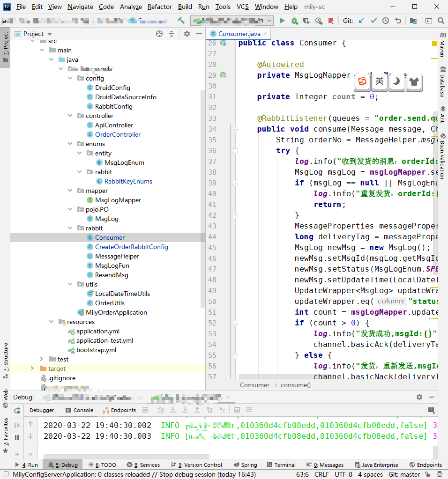Expand the target folder
This screenshot has width=448, height=479.
pyautogui.click(x=32, y=368)
